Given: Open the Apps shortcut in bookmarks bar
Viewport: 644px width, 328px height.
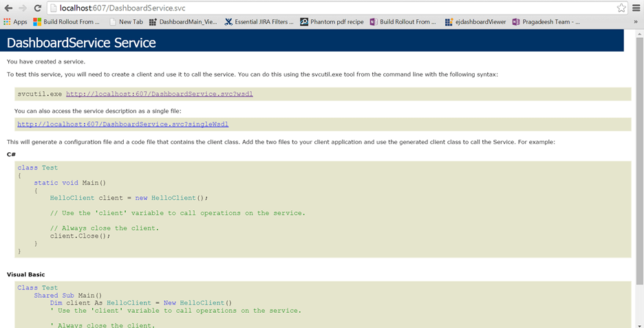Looking at the screenshot, I should coord(15,22).
